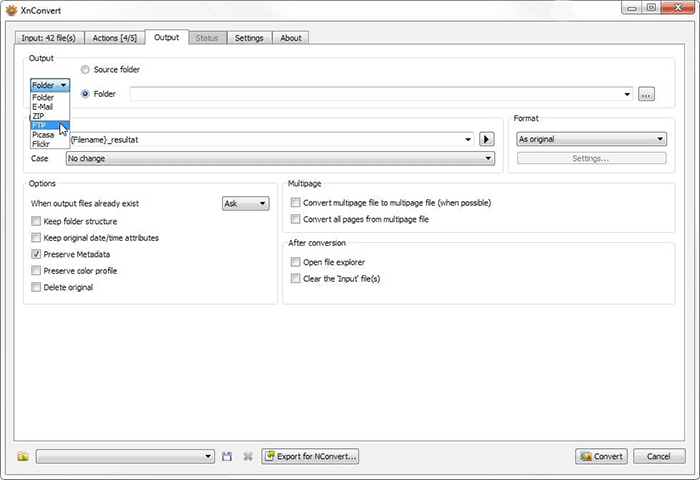This screenshot has width=700, height=480.
Task: Enable Delete original option
Action: pyautogui.click(x=36, y=287)
